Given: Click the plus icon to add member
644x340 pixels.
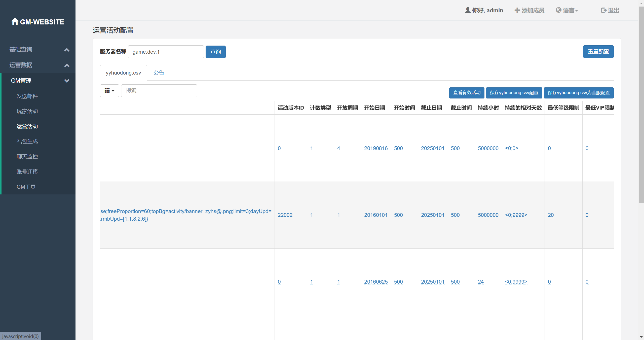Looking at the screenshot, I should click(x=517, y=10).
